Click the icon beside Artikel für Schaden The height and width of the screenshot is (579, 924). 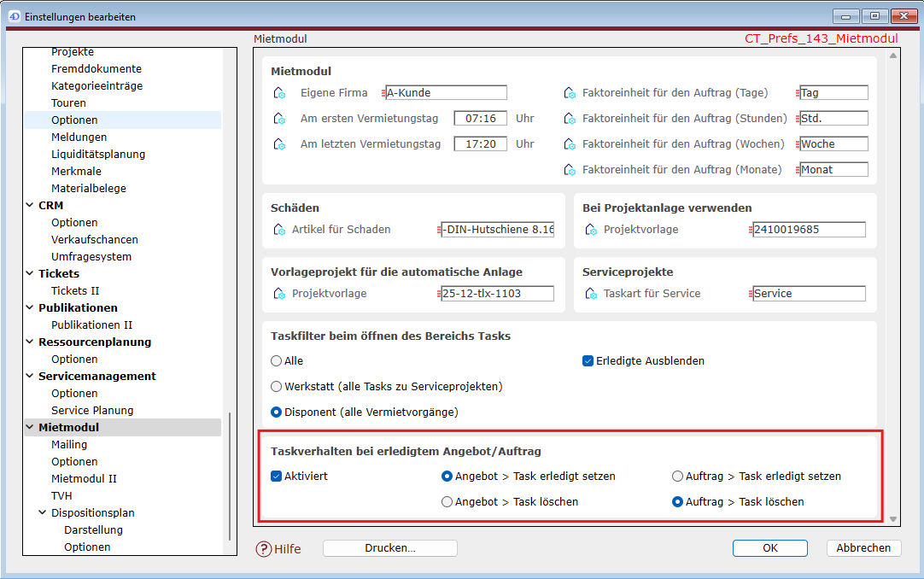click(279, 230)
